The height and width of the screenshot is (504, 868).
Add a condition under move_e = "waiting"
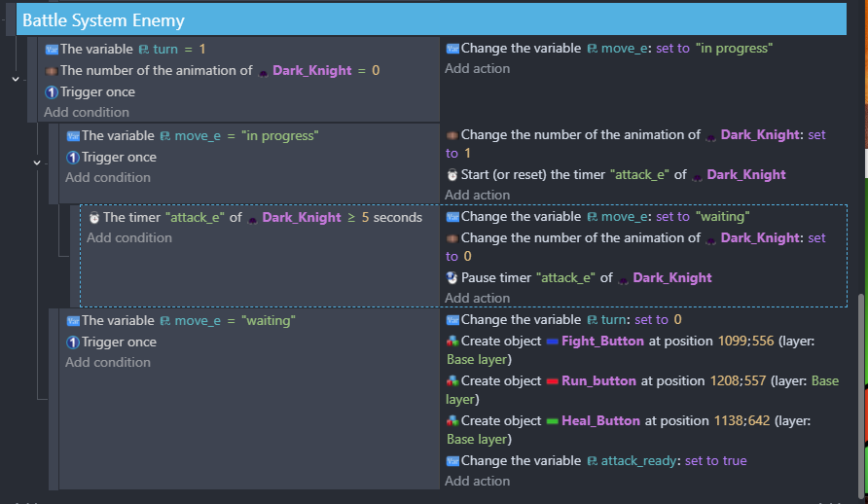pos(107,362)
